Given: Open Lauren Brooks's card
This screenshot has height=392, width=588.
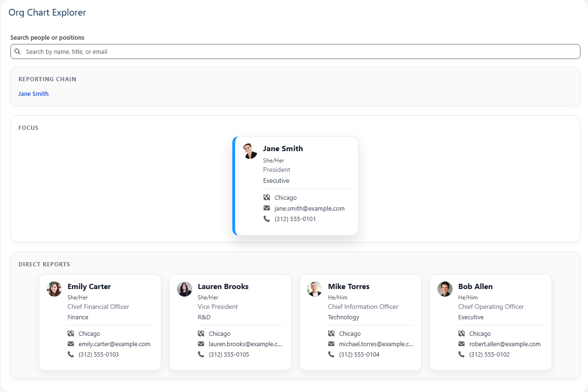Looking at the screenshot, I should pos(230,322).
